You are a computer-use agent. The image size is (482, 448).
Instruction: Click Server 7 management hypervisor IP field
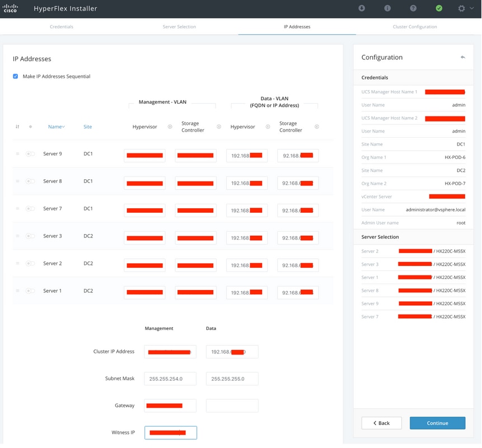click(x=144, y=211)
